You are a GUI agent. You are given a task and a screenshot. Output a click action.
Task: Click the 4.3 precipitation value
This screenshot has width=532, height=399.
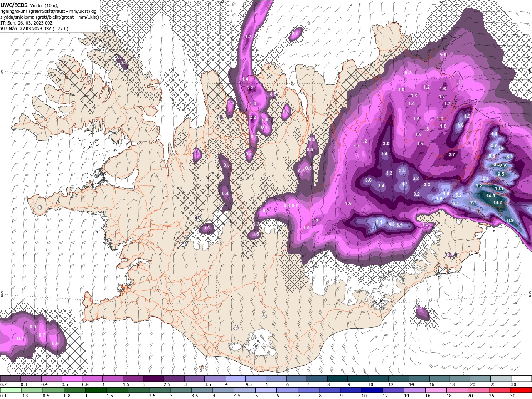tap(392, 224)
